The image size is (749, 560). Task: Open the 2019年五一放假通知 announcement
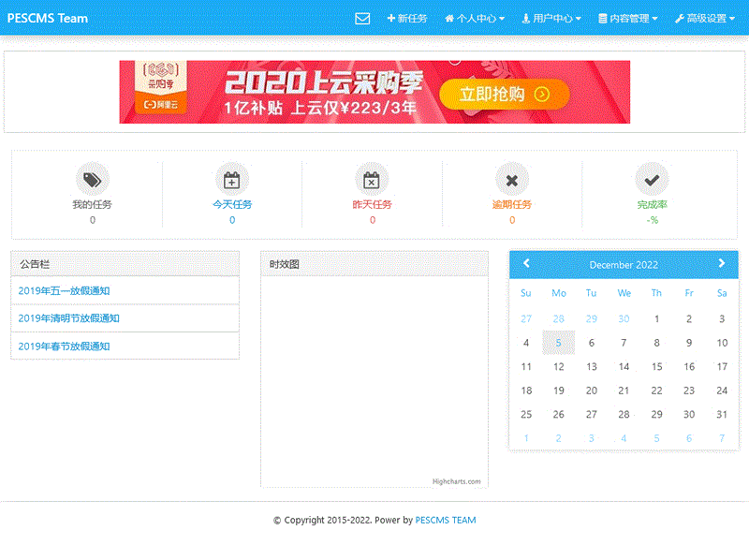pos(64,291)
